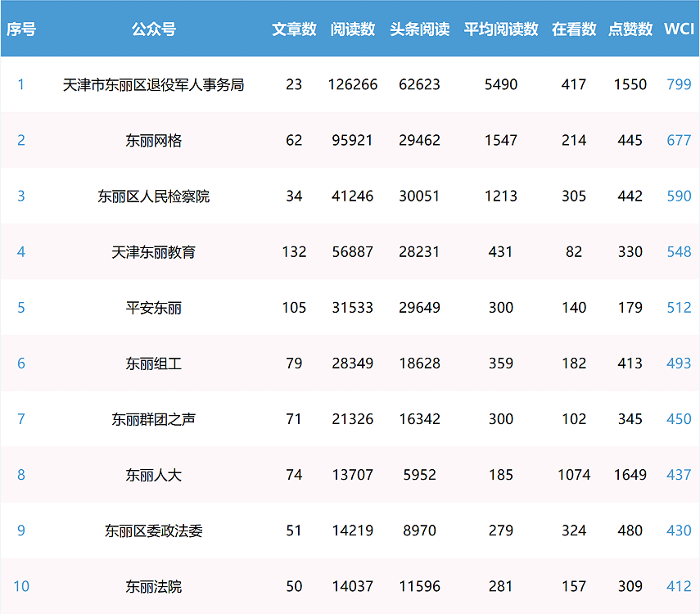The image size is (700, 614).
Task: Select 天津市东丽区退役军人事务局 account name
Action: coord(154,85)
